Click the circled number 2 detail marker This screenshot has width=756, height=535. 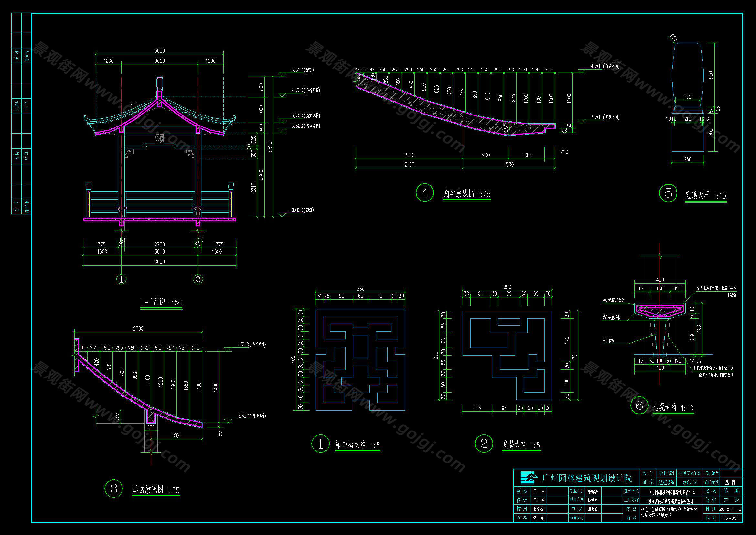tap(484, 443)
